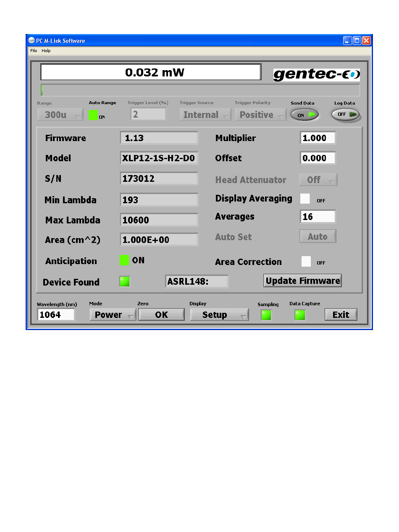Click the Sampling status indicator
Screen dimensions: 399x532
(x=266, y=315)
